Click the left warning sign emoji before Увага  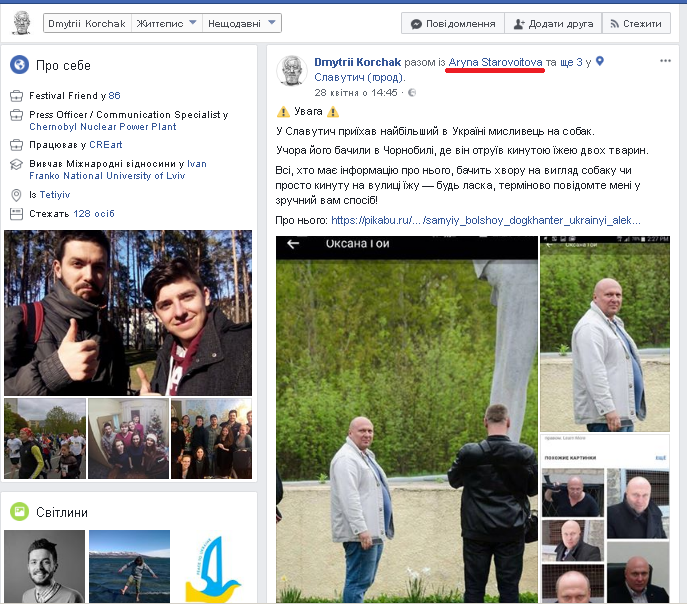[283, 112]
